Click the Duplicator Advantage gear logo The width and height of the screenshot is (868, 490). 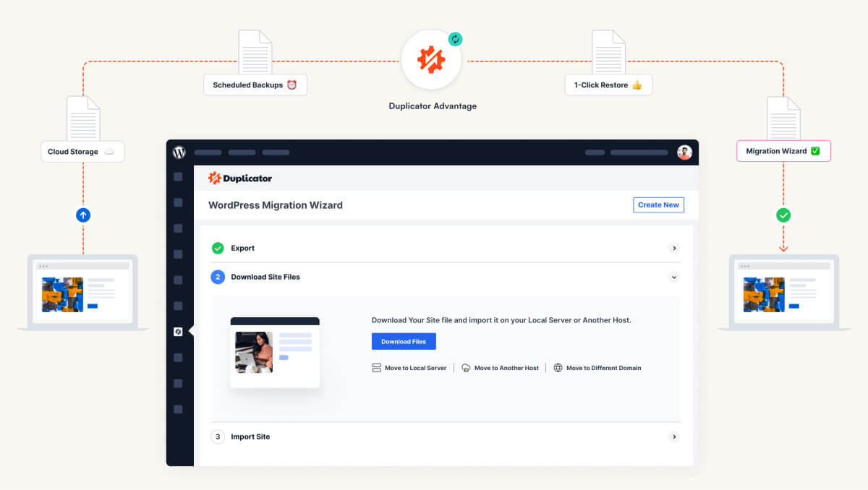(431, 60)
